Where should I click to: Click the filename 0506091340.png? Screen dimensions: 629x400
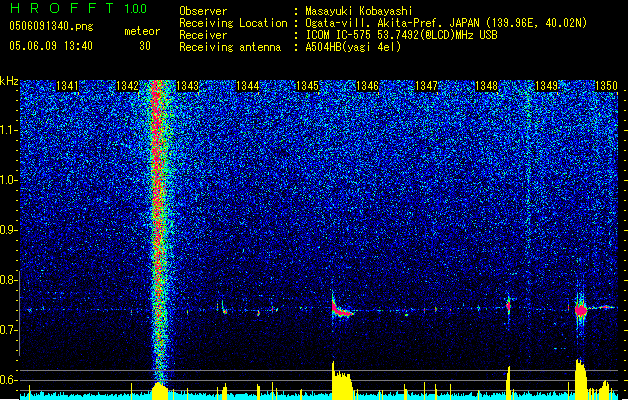point(51,26)
